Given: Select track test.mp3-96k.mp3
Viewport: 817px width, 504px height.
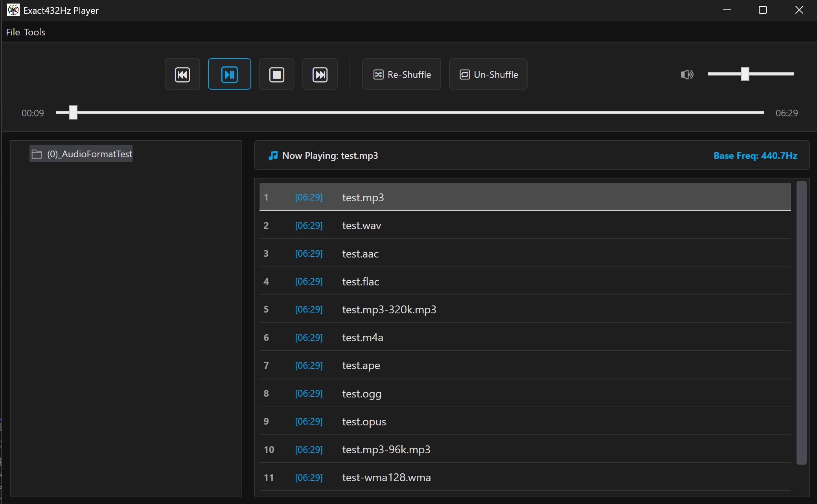Looking at the screenshot, I should [525, 449].
